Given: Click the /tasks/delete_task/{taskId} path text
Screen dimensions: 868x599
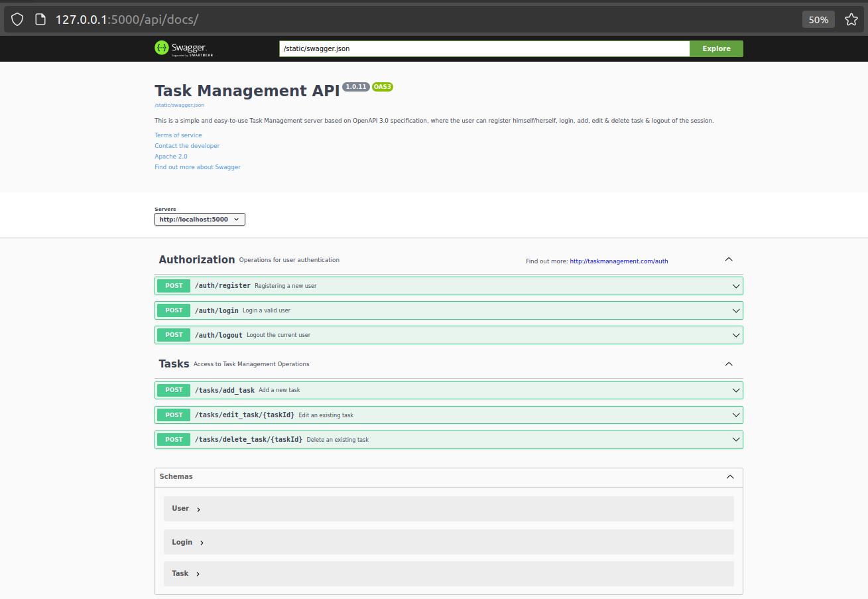Looking at the screenshot, I should click(248, 440).
